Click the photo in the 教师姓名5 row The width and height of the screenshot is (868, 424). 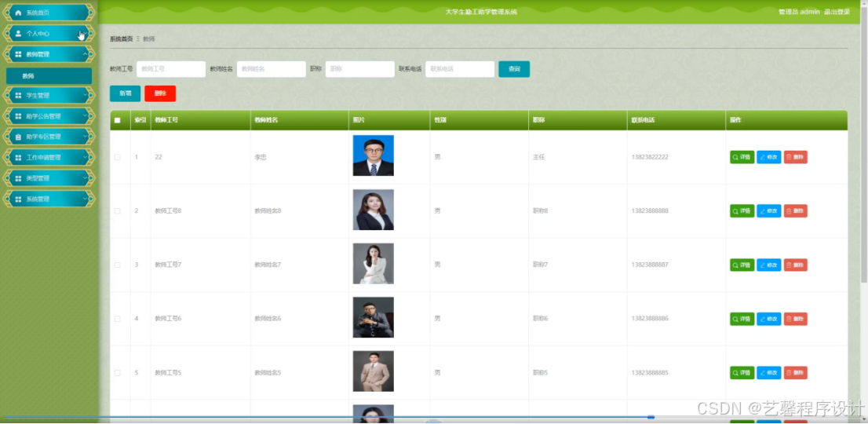click(373, 371)
